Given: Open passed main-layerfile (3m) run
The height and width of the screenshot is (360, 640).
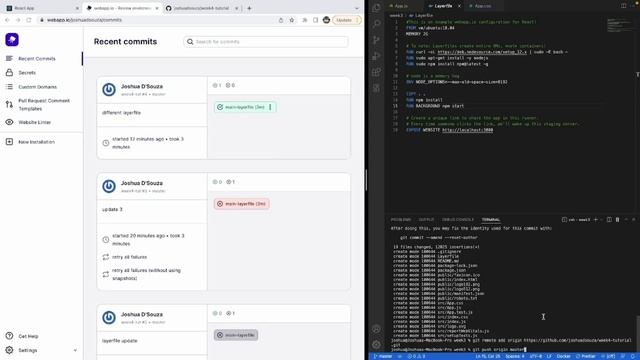Looking at the screenshot, I should pyautogui.click(x=244, y=107).
